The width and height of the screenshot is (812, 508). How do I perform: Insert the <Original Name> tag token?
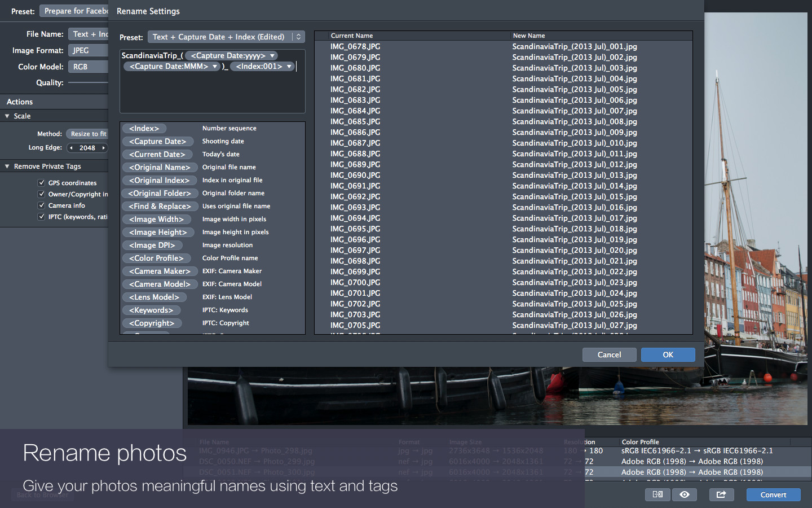click(160, 168)
